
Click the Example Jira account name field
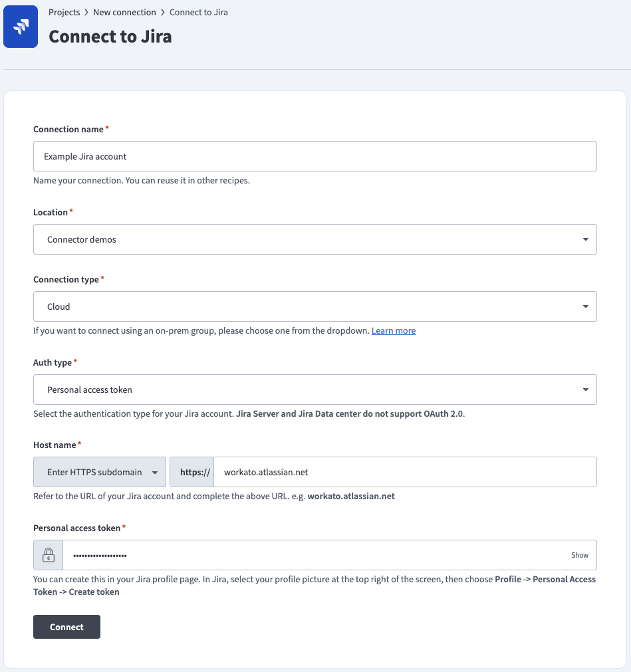tap(315, 156)
